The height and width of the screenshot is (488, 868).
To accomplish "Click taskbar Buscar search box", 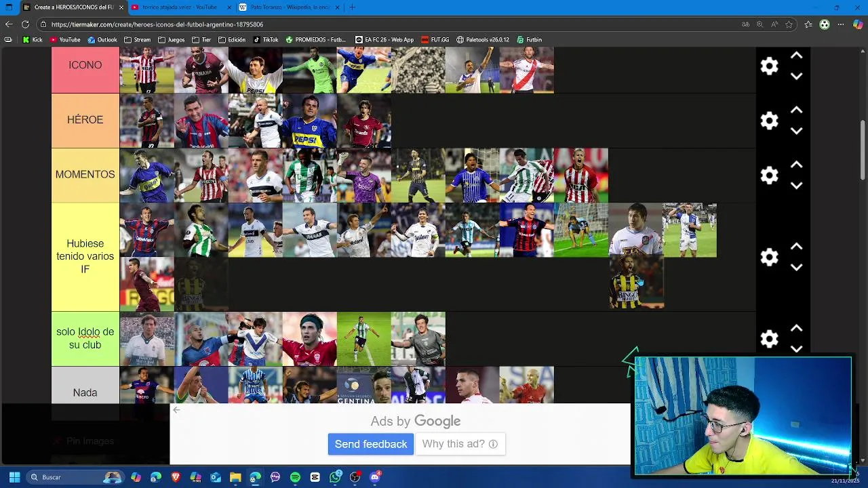I will [75, 477].
